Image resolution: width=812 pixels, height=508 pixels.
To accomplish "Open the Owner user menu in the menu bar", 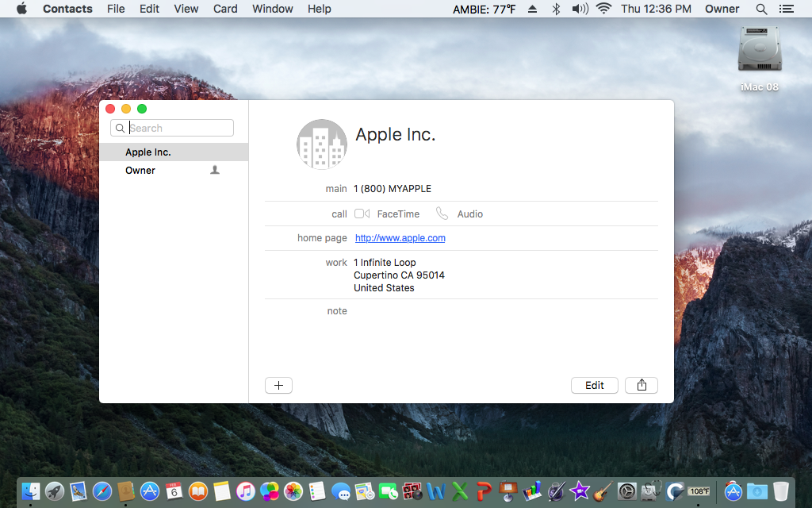I will [722, 9].
